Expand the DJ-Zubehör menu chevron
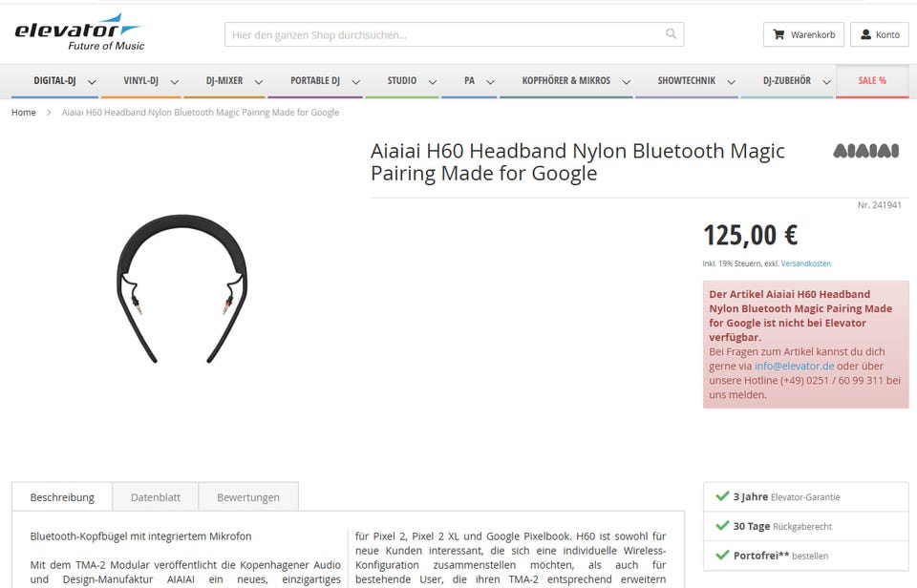This screenshot has width=917, height=588. (826, 82)
